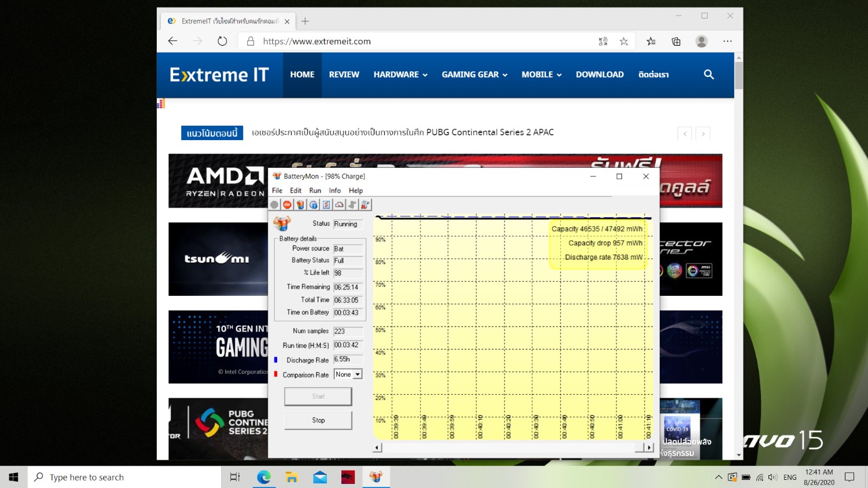Click the left arrow of the chart scrollbar

[x=377, y=447]
